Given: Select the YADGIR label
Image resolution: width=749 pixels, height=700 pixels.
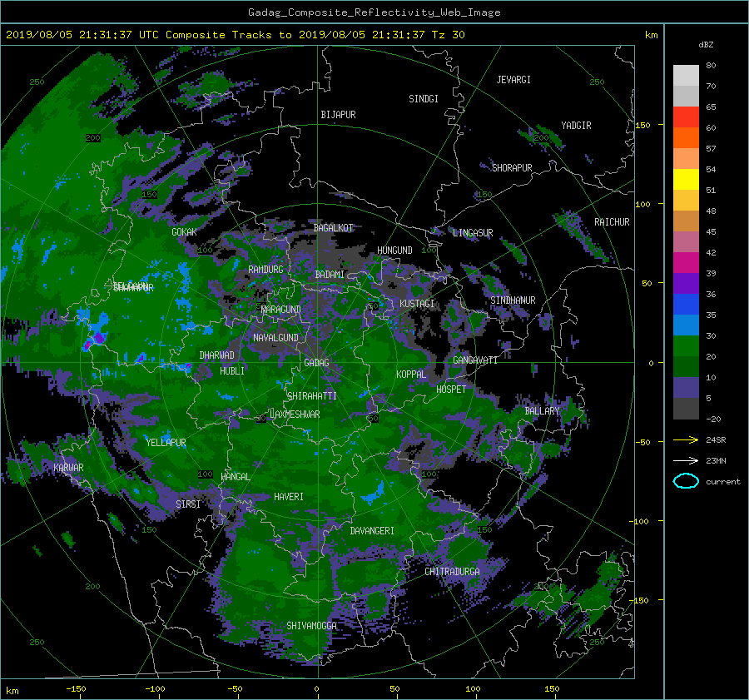Looking at the screenshot, I should coord(576,126).
